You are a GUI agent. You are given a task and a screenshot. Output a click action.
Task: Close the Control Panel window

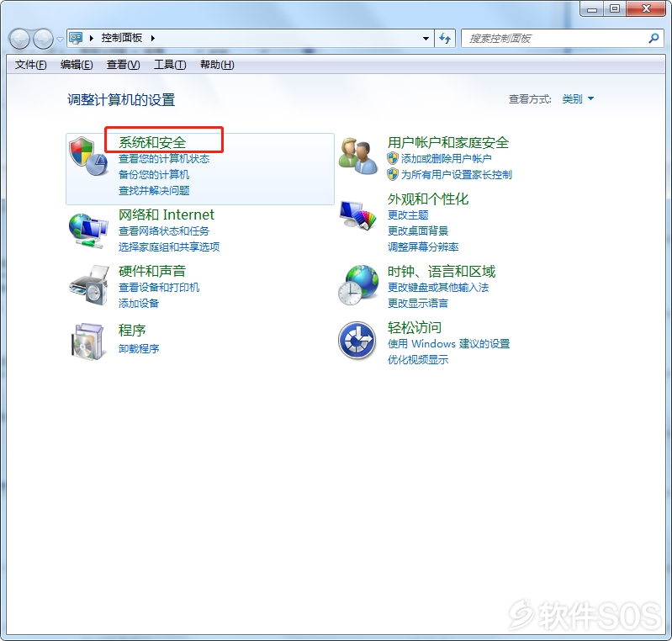pos(646,9)
